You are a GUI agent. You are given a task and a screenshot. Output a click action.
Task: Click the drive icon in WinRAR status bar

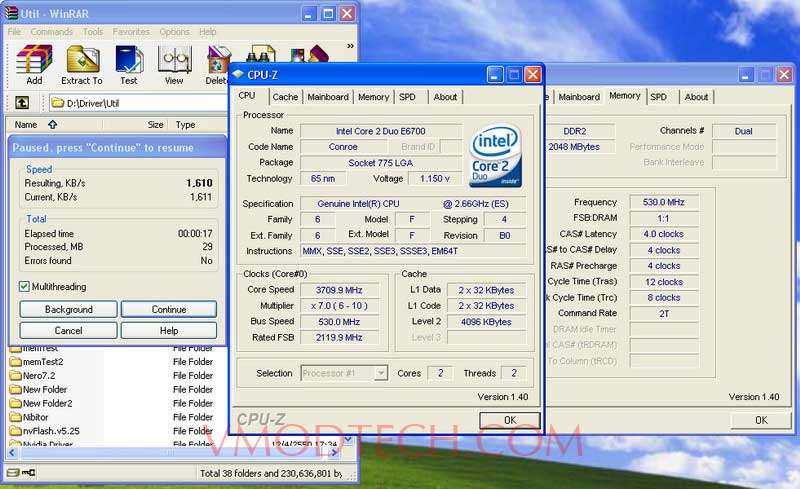click(x=13, y=473)
